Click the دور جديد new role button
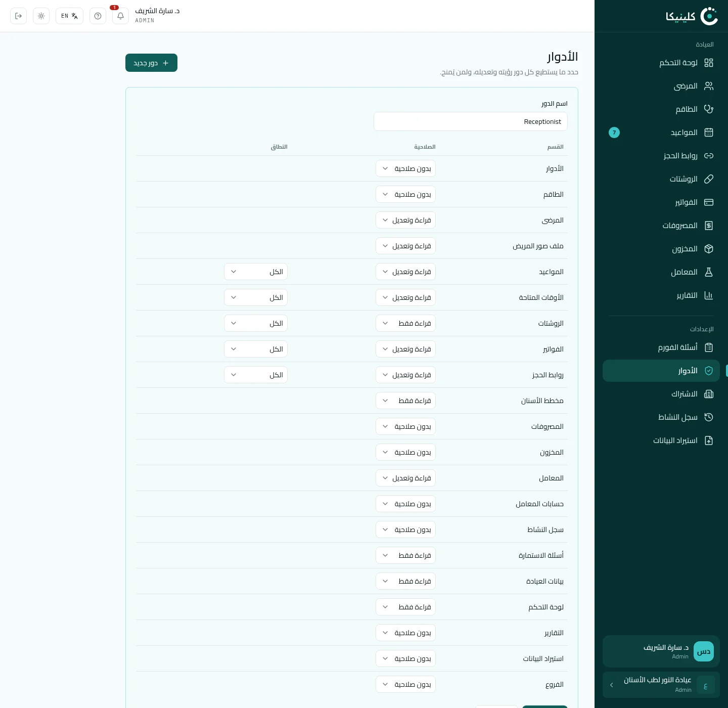 151,63
